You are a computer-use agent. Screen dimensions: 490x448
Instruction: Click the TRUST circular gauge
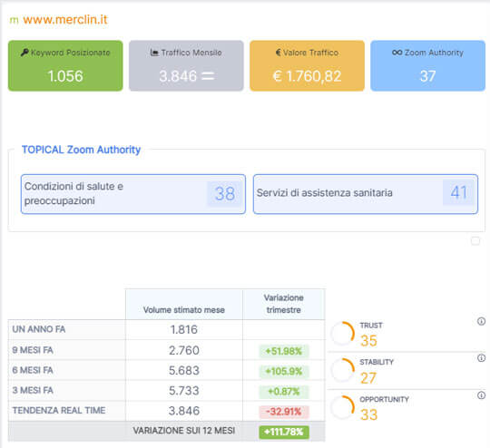click(x=342, y=334)
